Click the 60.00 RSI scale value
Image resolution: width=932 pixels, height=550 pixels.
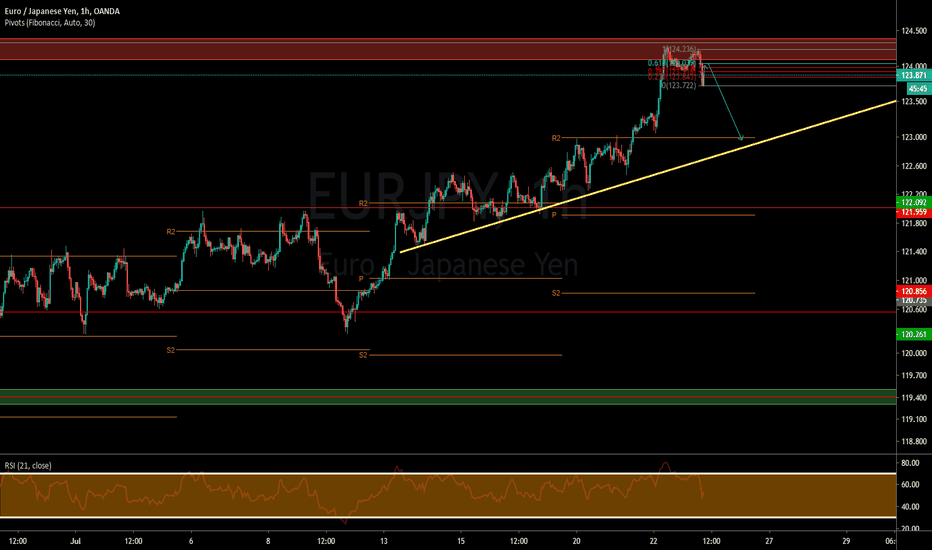coord(910,485)
